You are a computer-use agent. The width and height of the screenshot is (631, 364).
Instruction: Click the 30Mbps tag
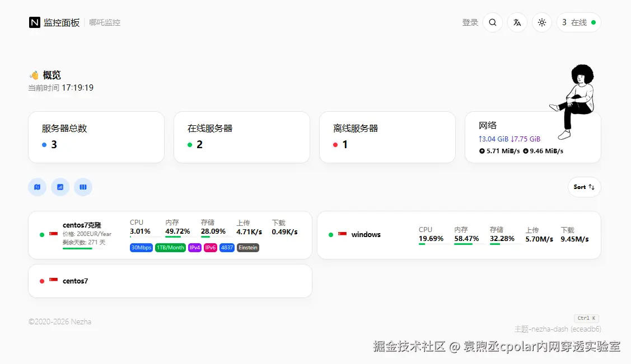point(141,248)
